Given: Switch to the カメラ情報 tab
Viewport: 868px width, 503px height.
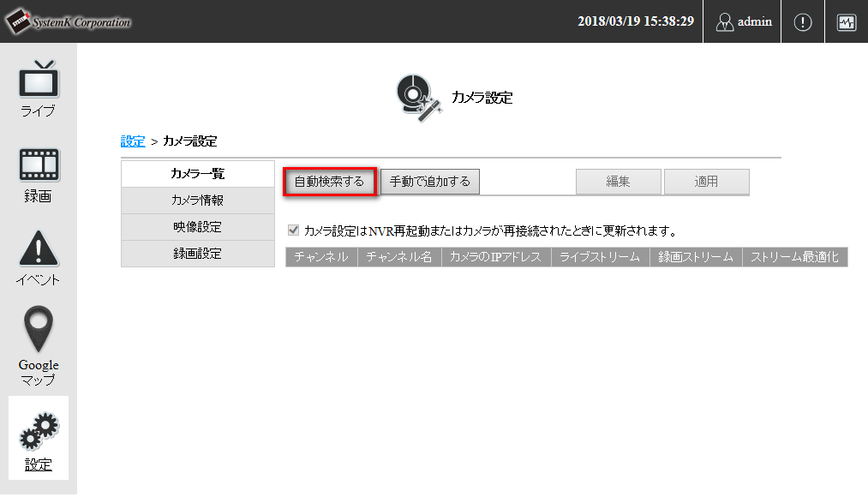Looking at the screenshot, I should tap(197, 200).
